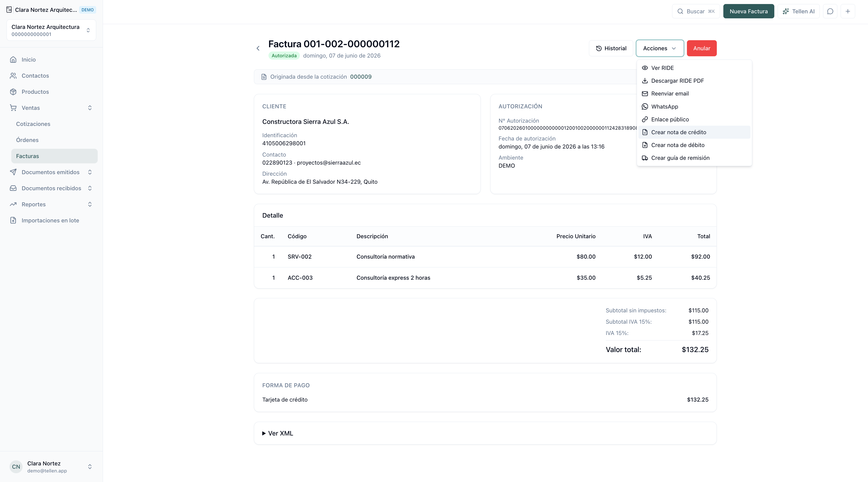Open the Tellen AI button
This screenshot has width=868, height=482.
(x=798, y=11)
